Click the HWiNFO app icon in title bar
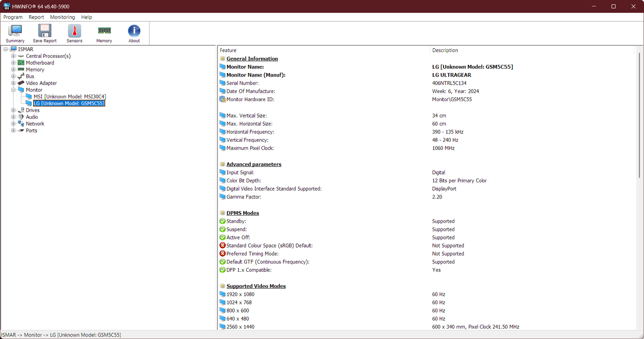Viewport: 644px width, 339px height. tap(7, 6)
